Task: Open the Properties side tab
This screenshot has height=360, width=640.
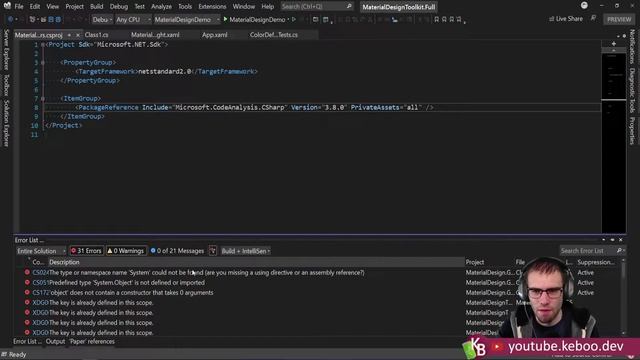Action: (632, 131)
